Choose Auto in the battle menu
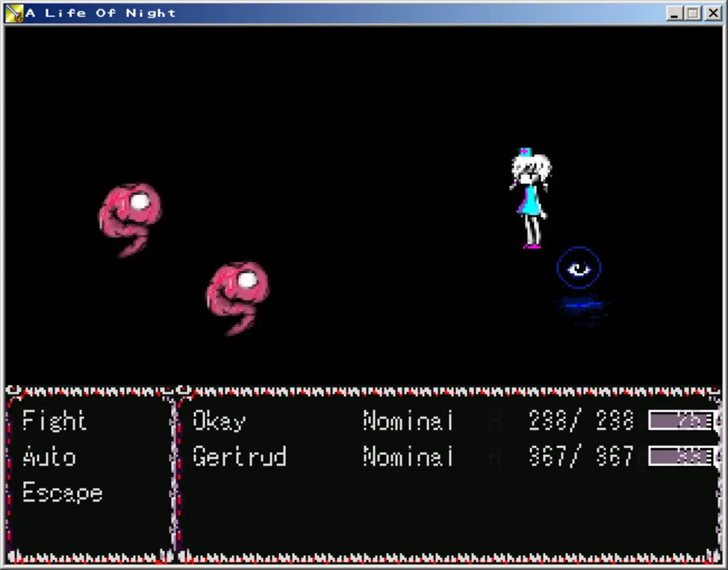Screen dimensions: 728x570 pos(49,457)
